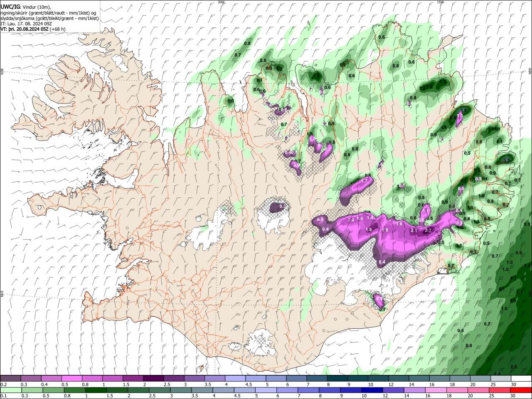The image size is (532, 399).
Task: Click the 3.5 value in the dark green area
Action: pos(506,160)
